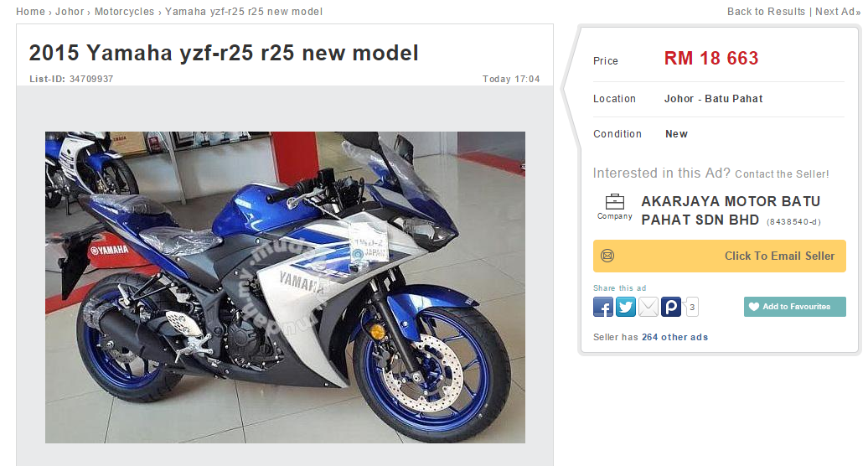This screenshot has width=868, height=466.
Task: View seller's 264 other ads
Action: [x=674, y=337]
